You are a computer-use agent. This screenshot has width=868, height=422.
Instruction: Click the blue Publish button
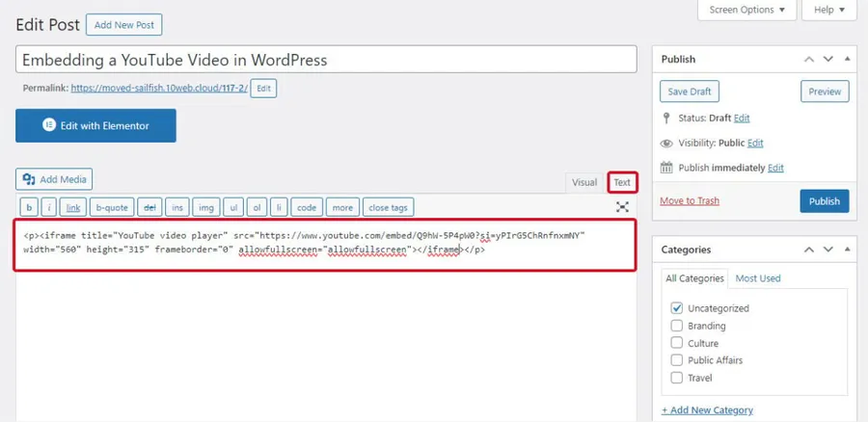[x=825, y=201]
